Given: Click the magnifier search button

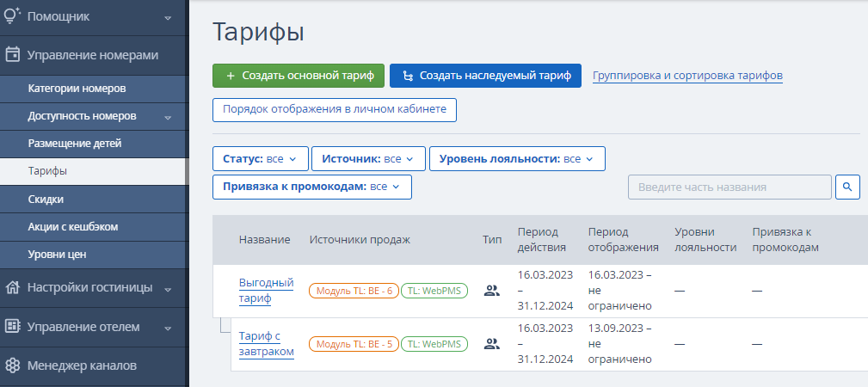Looking at the screenshot, I should pyautogui.click(x=847, y=187).
